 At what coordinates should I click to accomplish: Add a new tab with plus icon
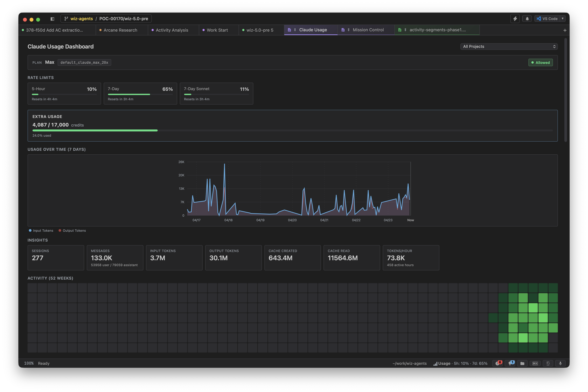coord(565,30)
